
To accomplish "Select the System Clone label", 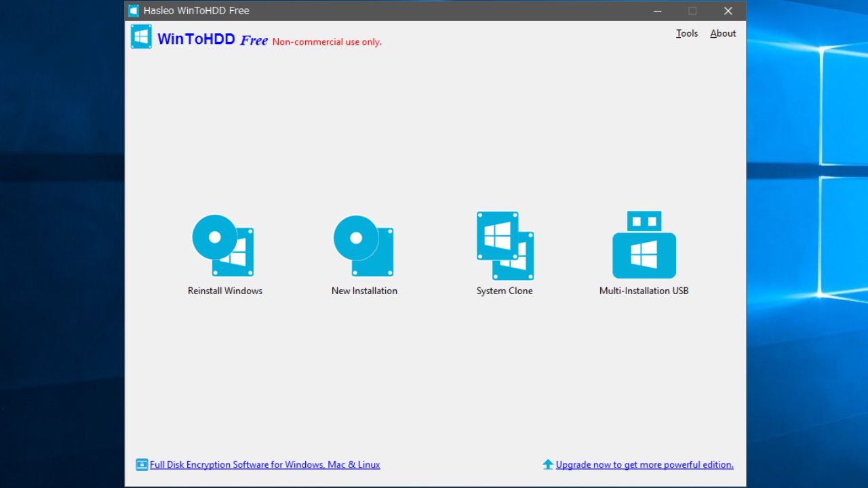I will [x=505, y=291].
